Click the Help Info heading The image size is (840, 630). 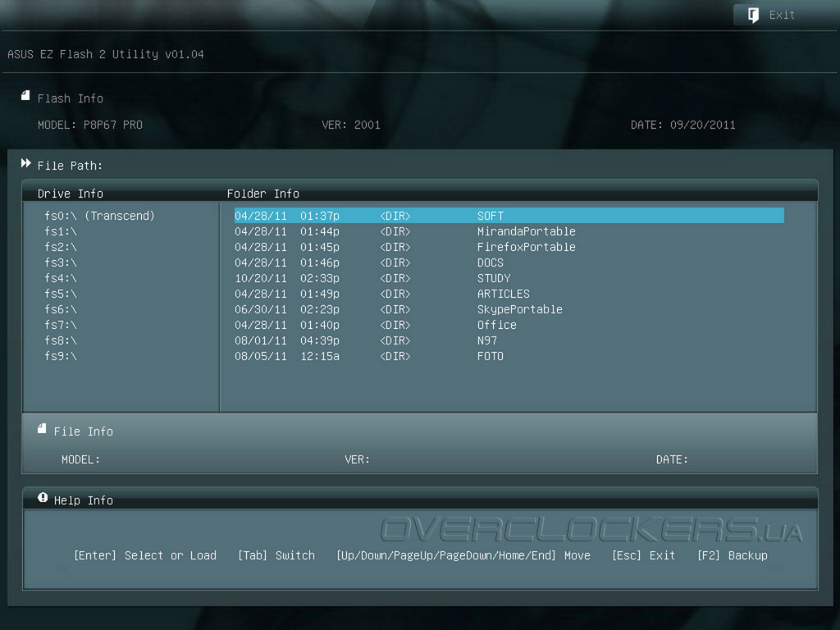pyautogui.click(x=84, y=500)
